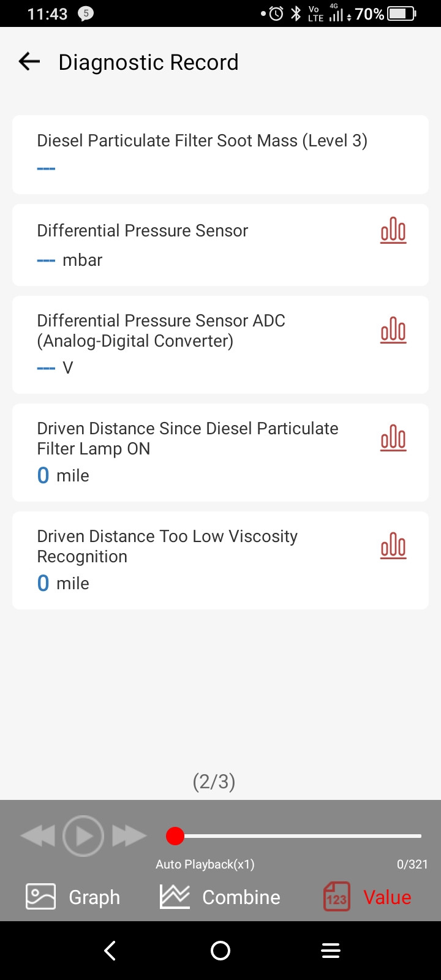
Task: Select the Value view tab
Action: click(367, 897)
